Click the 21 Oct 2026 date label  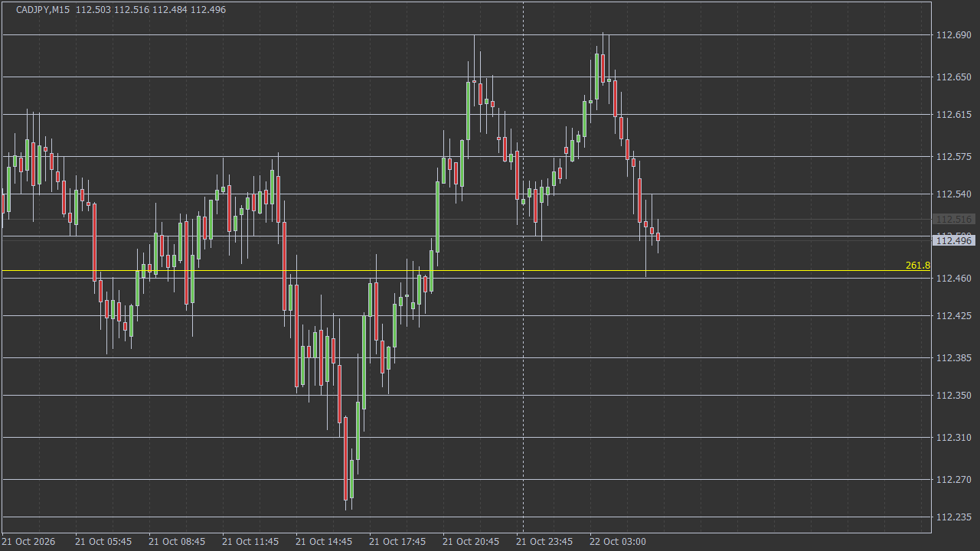[28, 542]
